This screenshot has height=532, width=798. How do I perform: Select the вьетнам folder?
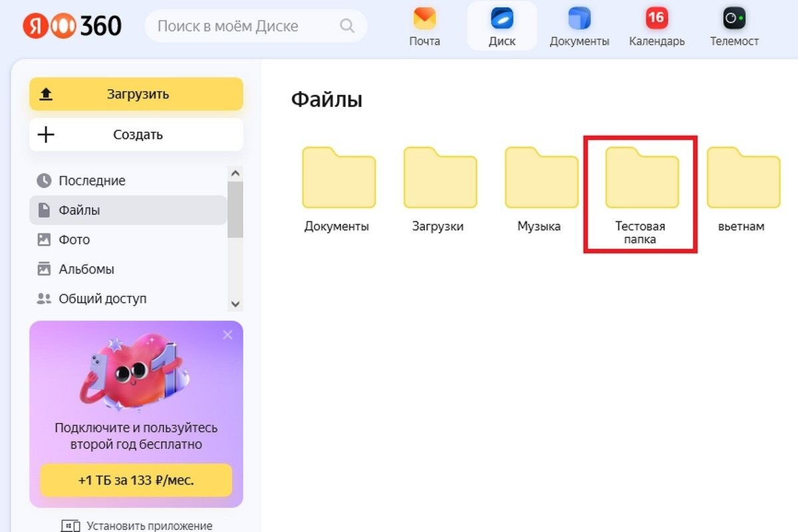click(x=742, y=190)
